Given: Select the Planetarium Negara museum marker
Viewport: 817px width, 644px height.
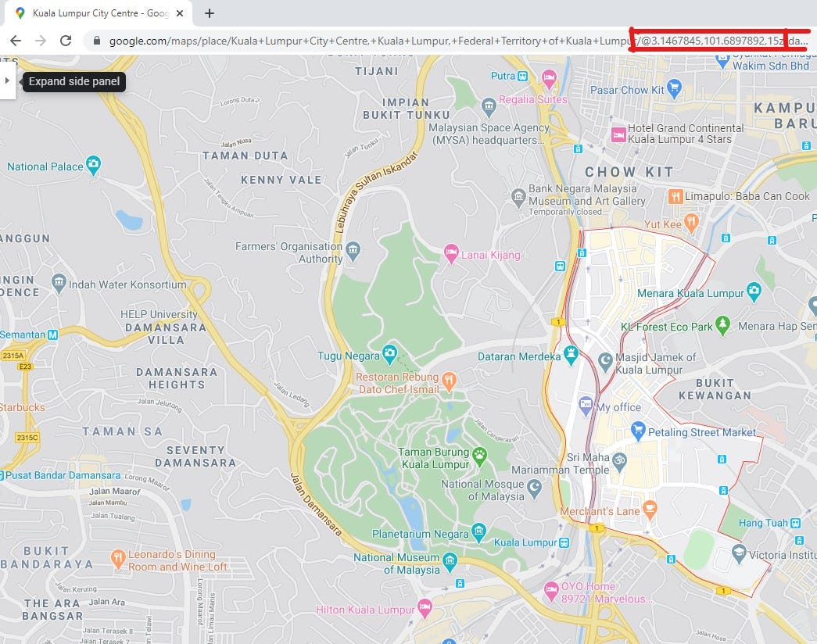Looking at the screenshot, I should point(478,532).
